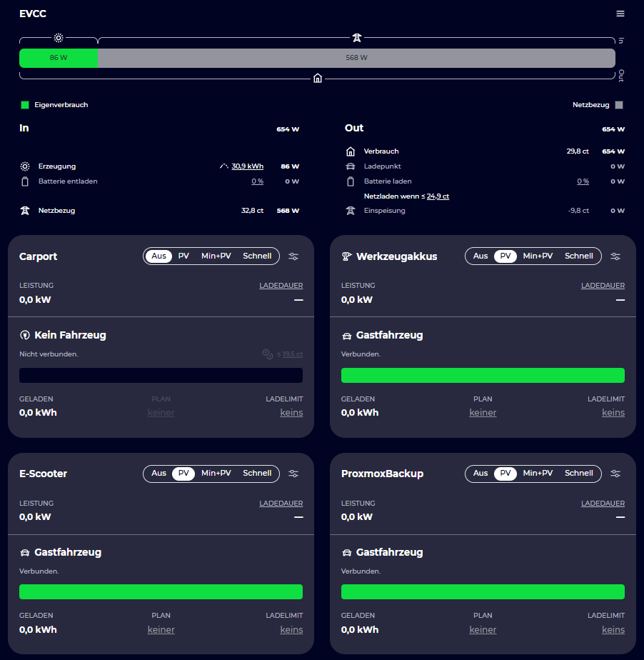The height and width of the screenshot is (660, 644).
Task: Toggle E-Scooter LADEDAUER display label
Action: pos(281,504)
